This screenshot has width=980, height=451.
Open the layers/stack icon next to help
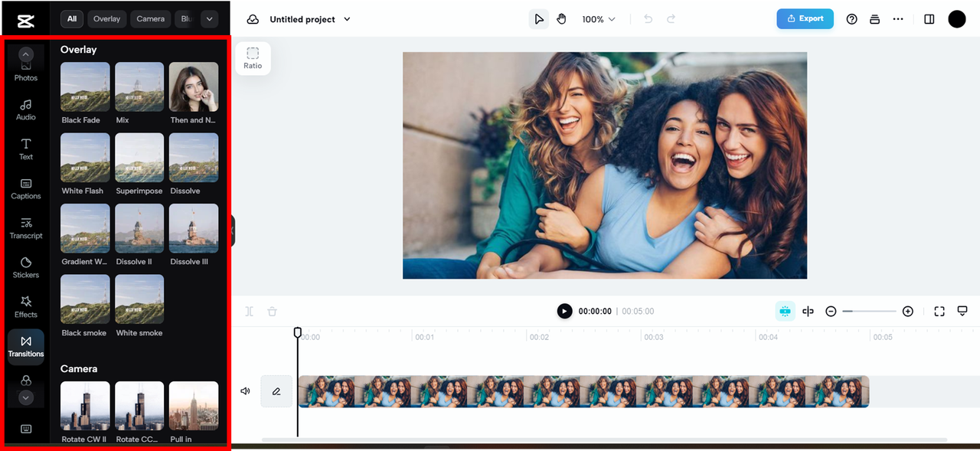[x=874, y=19]
